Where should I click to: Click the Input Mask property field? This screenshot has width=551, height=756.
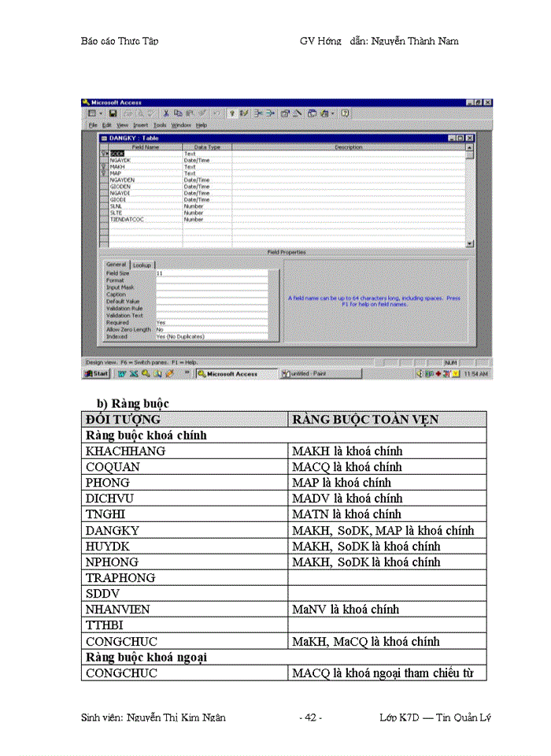[x=212, y=287]
